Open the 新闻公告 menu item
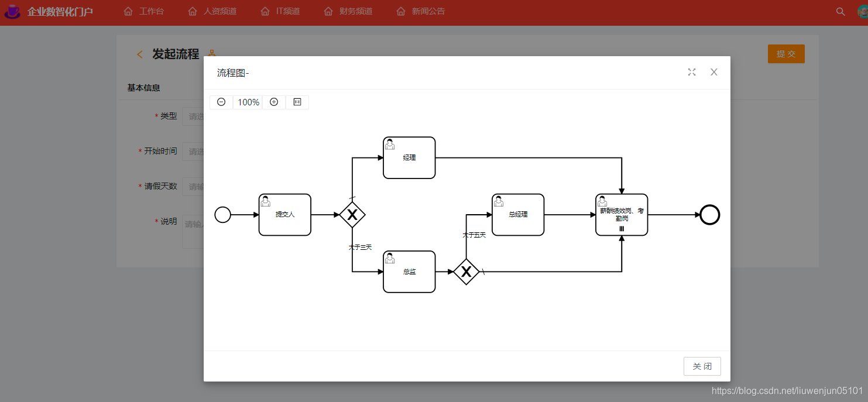 421,11
